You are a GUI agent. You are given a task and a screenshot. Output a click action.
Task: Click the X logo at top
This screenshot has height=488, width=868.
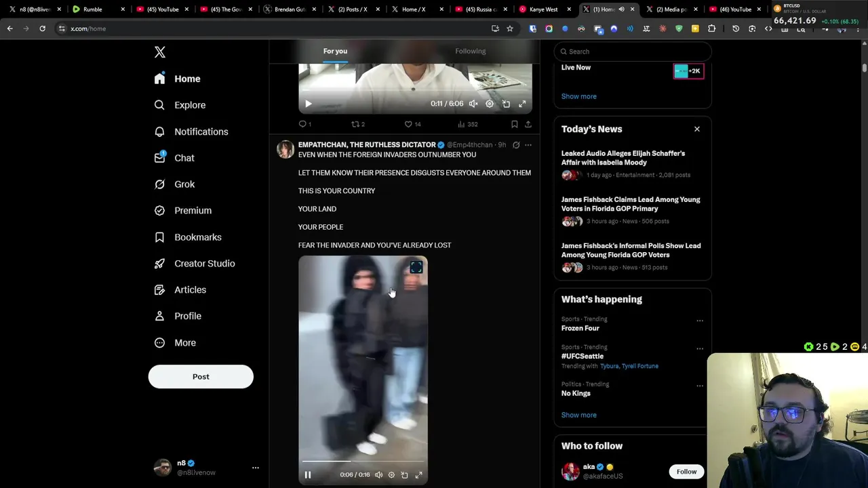pyautogui.click(x=159, y=52)
